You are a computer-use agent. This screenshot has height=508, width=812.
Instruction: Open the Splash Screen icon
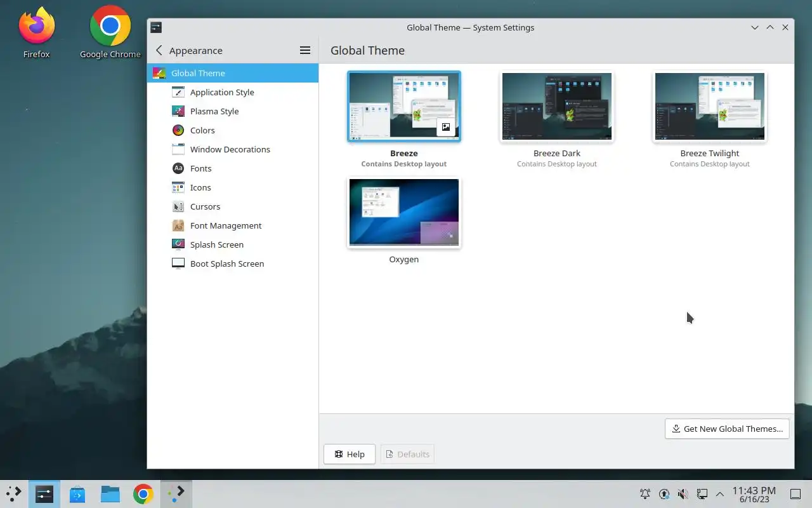178,244
